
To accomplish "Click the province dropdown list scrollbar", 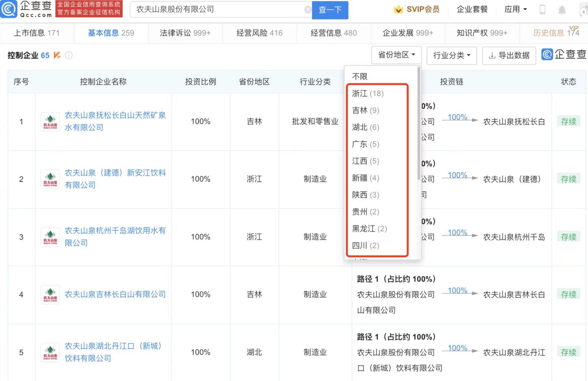I will point(419,124).
